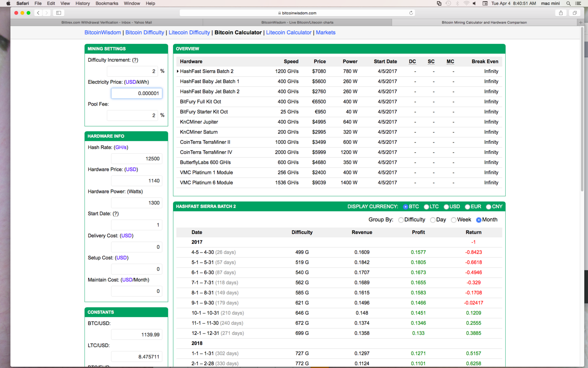Click the Hash Rate input field
Viewport: 588px width, 368px height.
(137, 159)
